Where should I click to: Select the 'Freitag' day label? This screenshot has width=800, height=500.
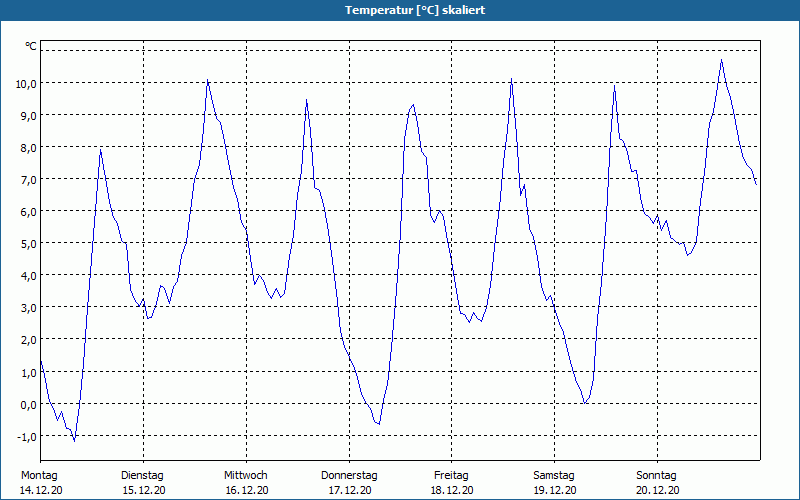point(451,476)
